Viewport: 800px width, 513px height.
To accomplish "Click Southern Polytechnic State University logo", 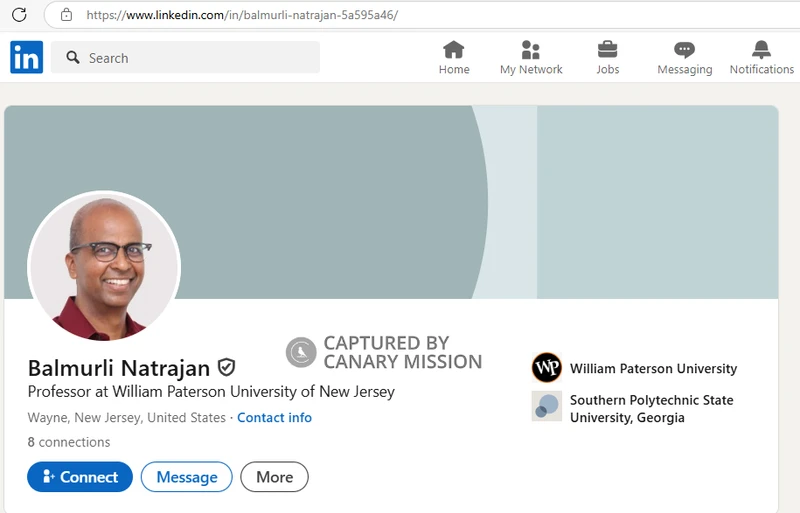I will pyautogui.click(x=547, y=406).
